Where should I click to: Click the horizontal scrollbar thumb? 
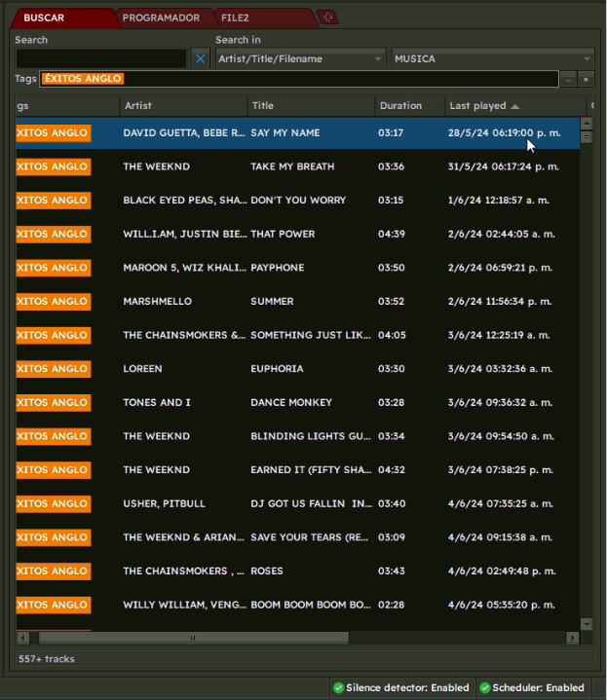193,638
